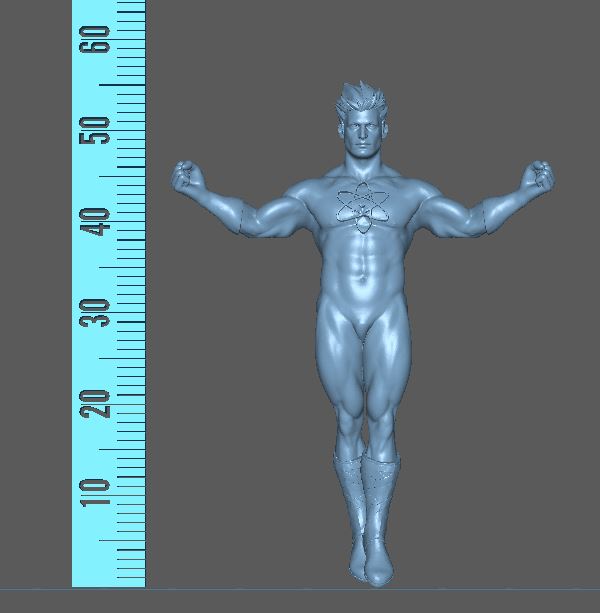Click the figure's feet at the base
Viewport: 600px width, 613px height.
click(x=371, y=566)
